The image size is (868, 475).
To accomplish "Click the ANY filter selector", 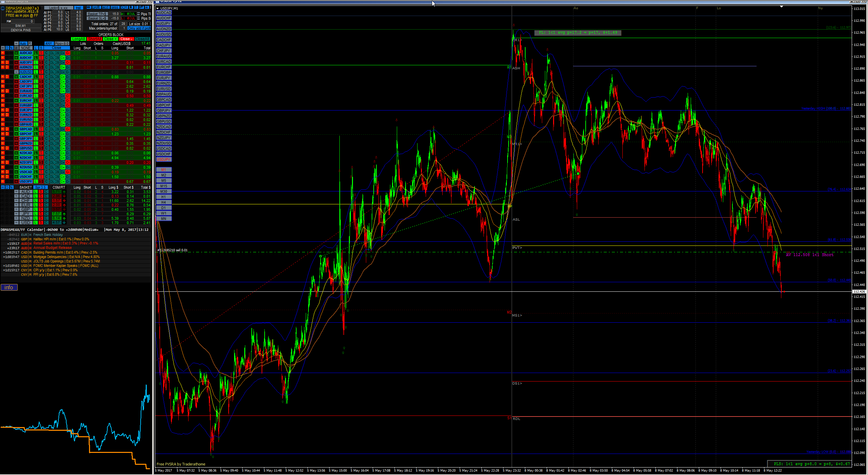I will coord(49,44).
